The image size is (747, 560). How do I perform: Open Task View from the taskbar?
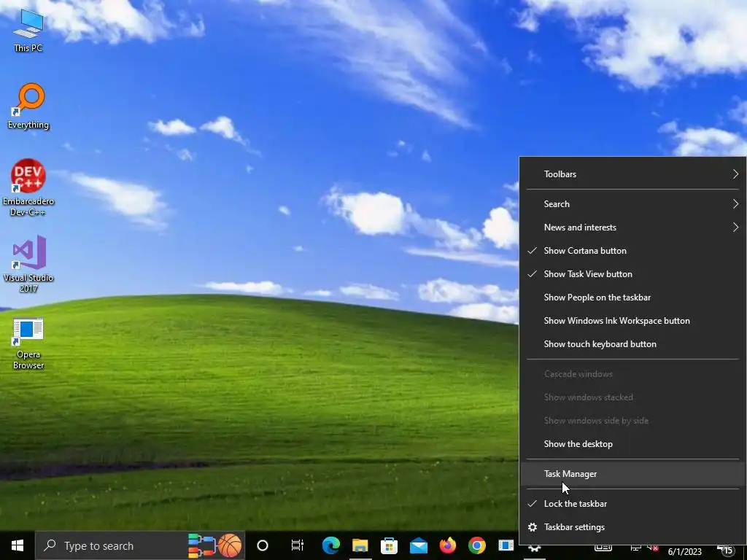coord(298,545)
